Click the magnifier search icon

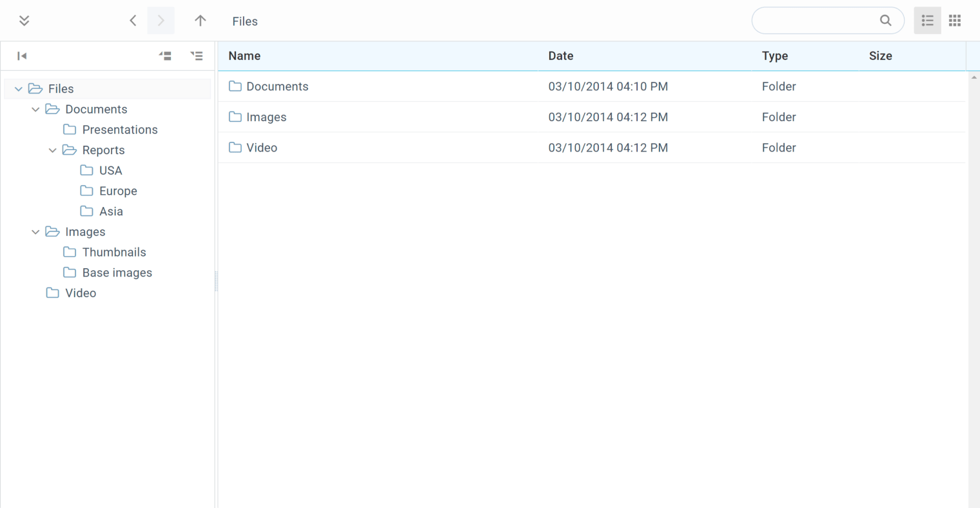coord(886,21)
